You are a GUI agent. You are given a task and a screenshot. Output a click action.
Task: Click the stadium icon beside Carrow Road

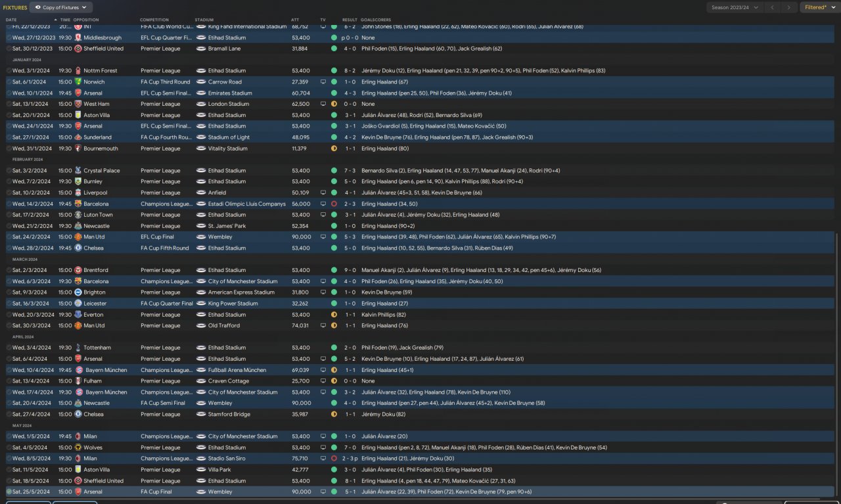click(201, 82)
